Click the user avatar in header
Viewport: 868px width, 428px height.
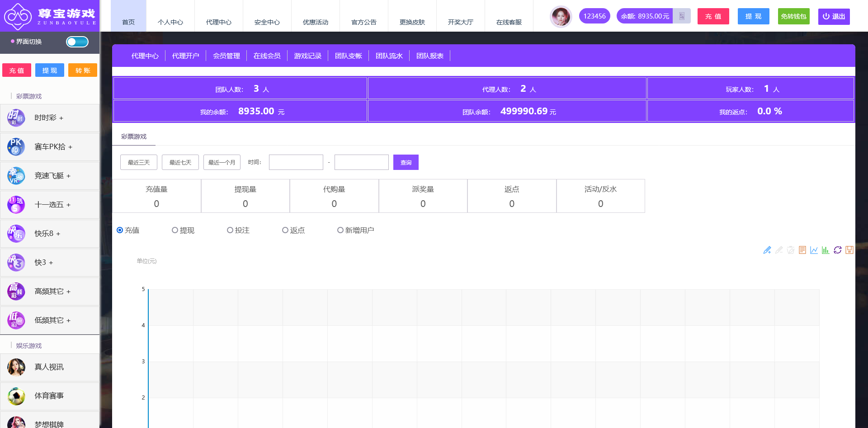(x=561, y=17)
